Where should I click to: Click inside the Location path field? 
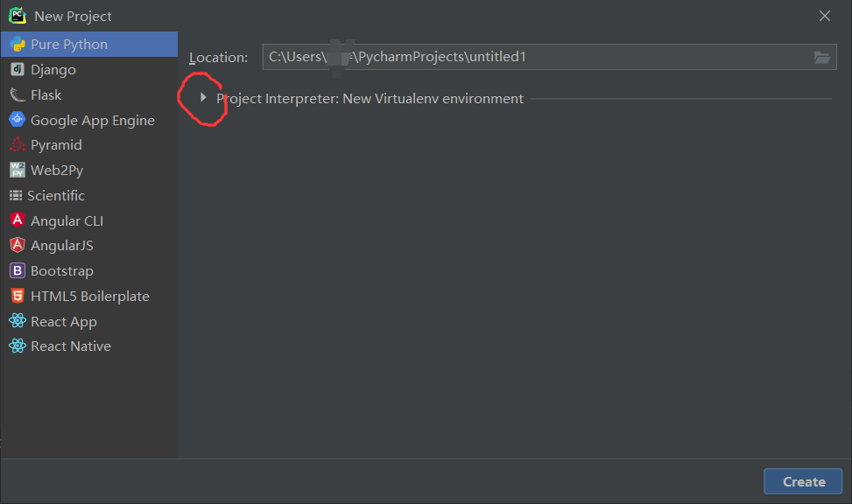(525, 57)
